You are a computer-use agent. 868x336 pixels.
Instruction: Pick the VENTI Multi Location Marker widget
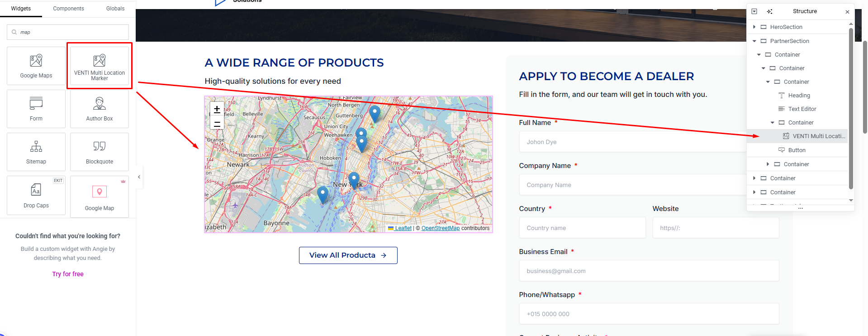(100, 66)
